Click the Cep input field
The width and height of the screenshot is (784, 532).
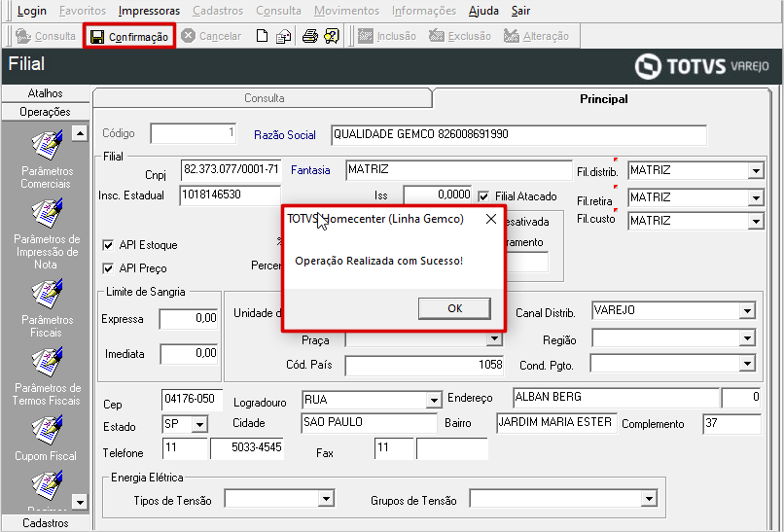point(192,400)
